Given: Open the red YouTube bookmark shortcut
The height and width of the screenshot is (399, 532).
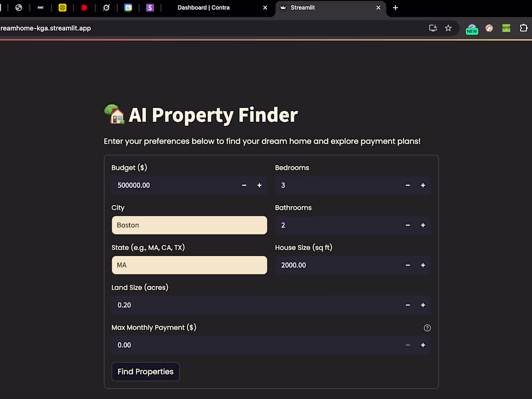Looking at the screenshot, I should click(84, 7).
